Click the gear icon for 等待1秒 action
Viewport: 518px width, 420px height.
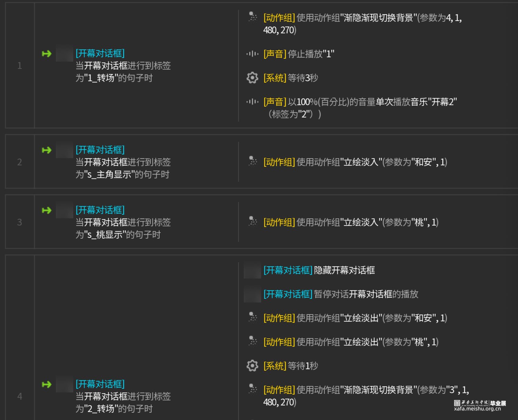[252, 365]
